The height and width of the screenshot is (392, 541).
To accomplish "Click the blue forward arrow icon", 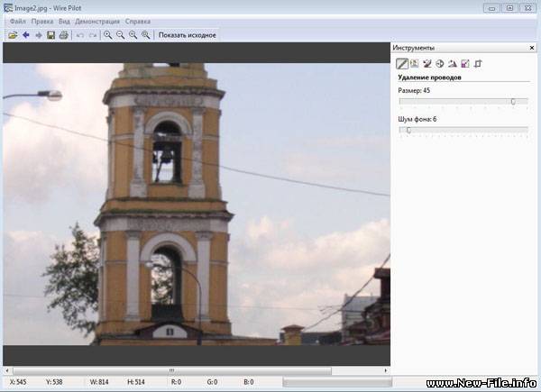I will point(39,35).
